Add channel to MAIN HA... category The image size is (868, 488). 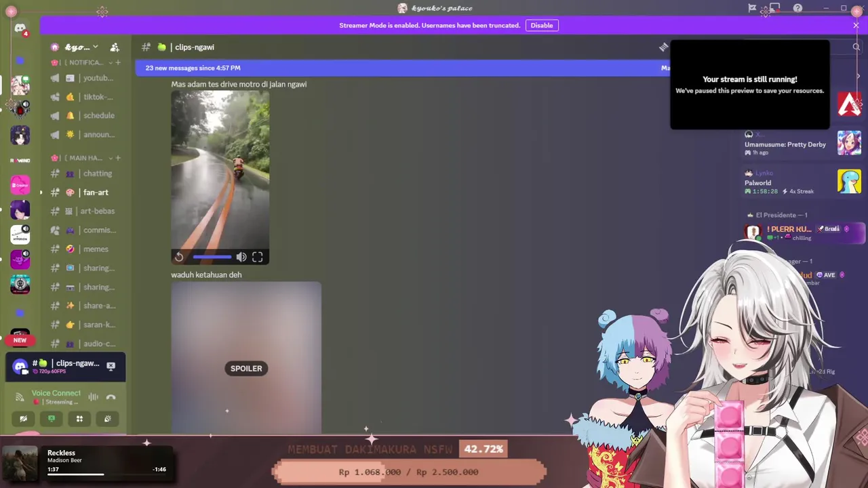(x=118, y=158)
